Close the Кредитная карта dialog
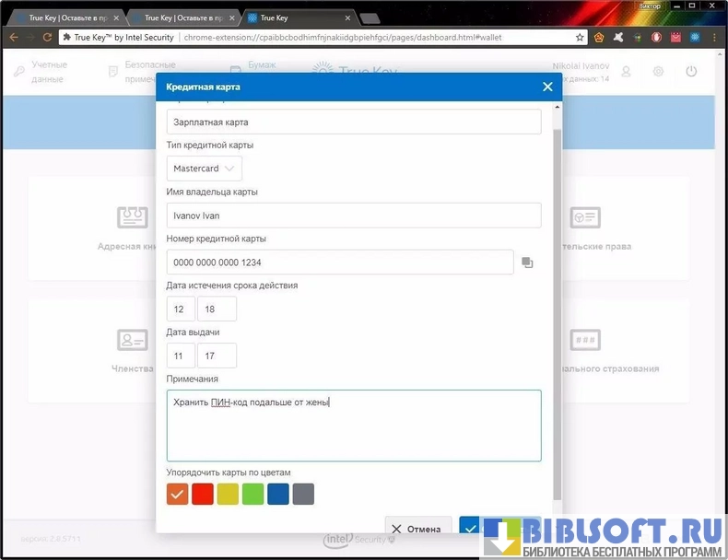This screenshot has width=728, height=560. click(x=547, y=87)
